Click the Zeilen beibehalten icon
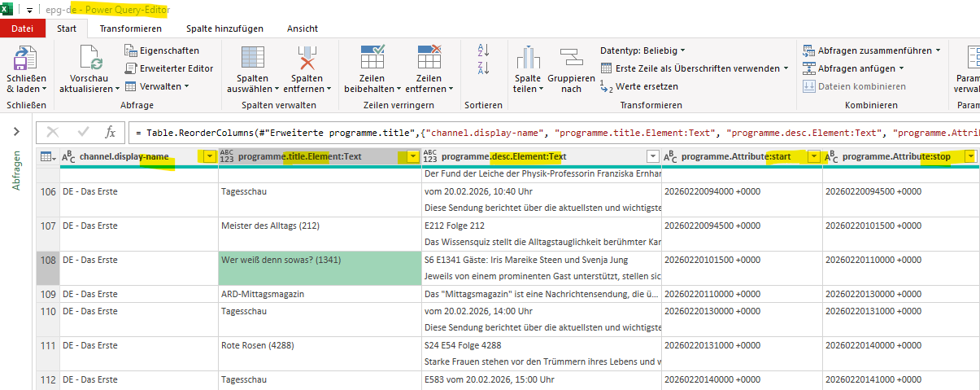 [372, 61]
